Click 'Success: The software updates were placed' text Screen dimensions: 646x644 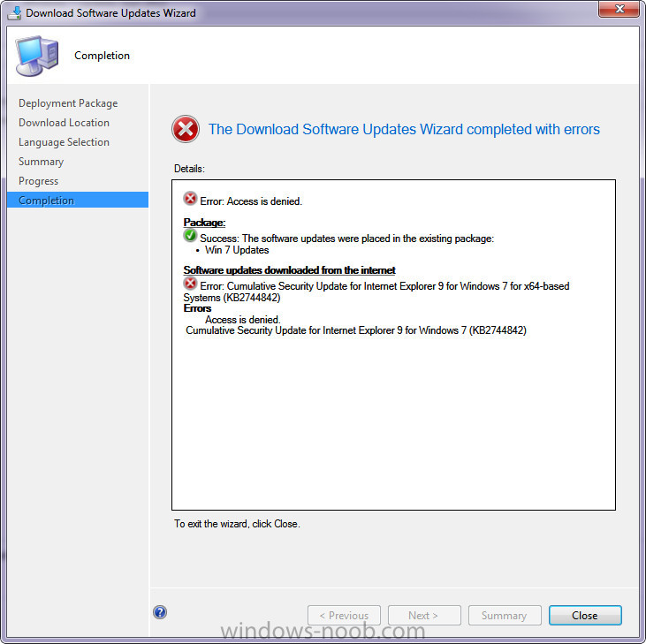pyautogui.click(x=347, y=239)
